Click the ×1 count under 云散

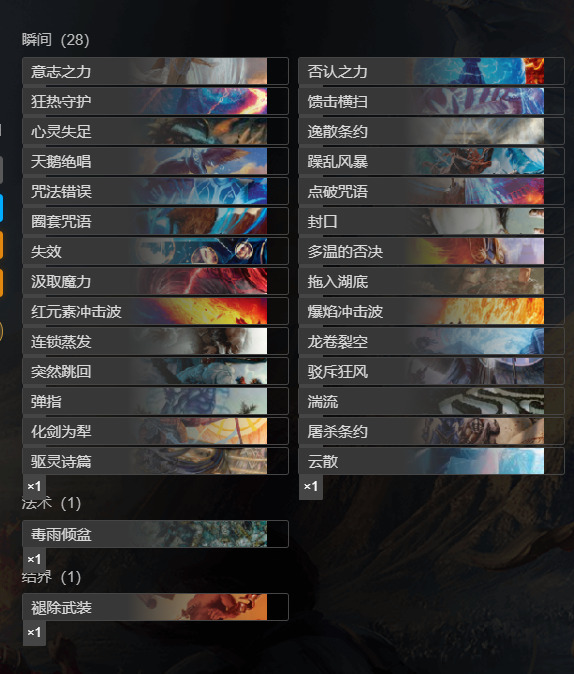(x=310, y=487)
